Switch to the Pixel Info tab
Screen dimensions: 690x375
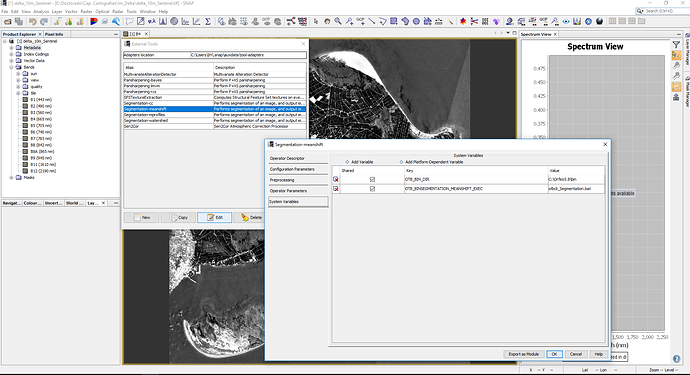click(x=54, y=34)
